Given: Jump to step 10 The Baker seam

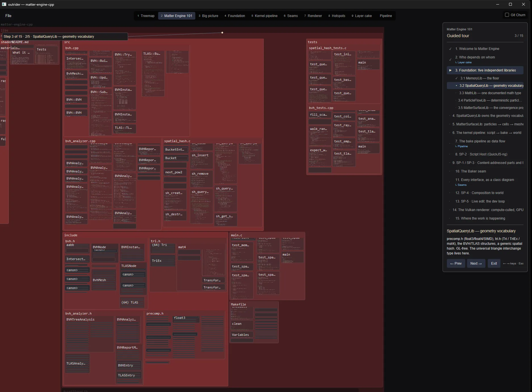Looking at the screenshot, I should [485, 171].
